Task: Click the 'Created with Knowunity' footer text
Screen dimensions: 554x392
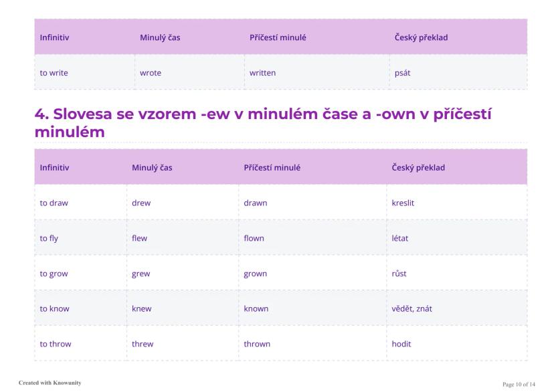Action: coord(50,383)
